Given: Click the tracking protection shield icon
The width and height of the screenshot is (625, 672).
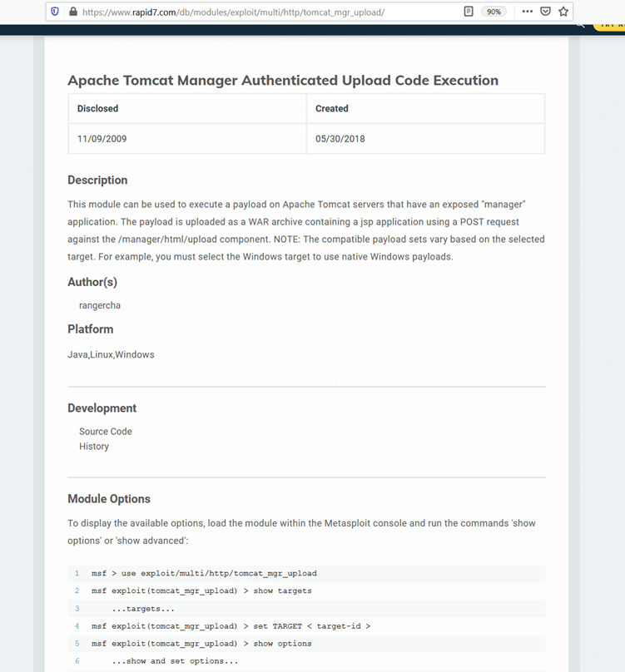Looking at the screenshot, I should coord(56,12).
